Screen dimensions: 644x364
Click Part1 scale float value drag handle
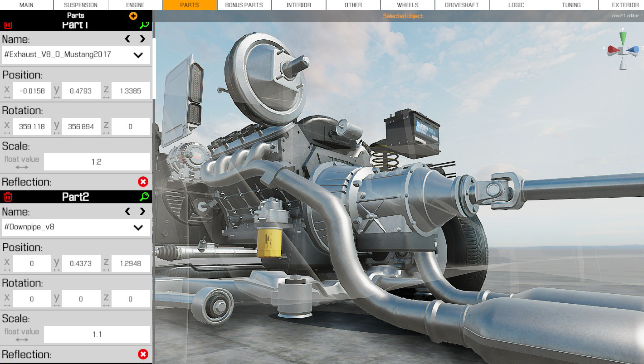tap(22, 167)
